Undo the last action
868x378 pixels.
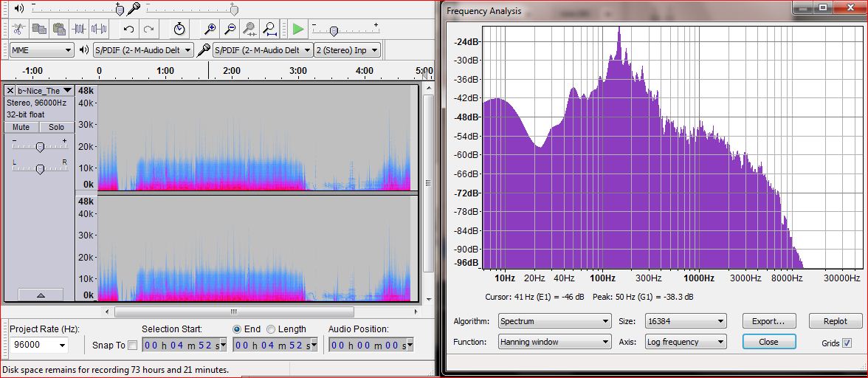point(129,29)
